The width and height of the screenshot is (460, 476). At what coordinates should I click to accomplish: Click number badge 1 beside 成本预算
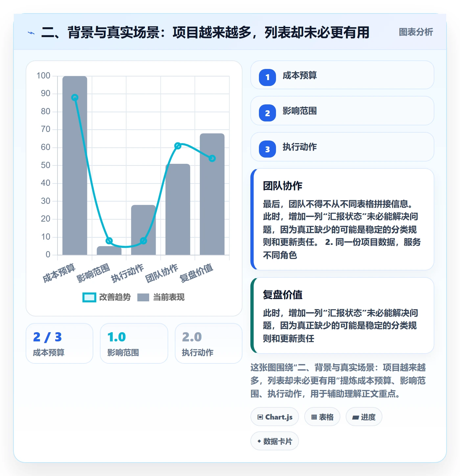click(267, 77)
